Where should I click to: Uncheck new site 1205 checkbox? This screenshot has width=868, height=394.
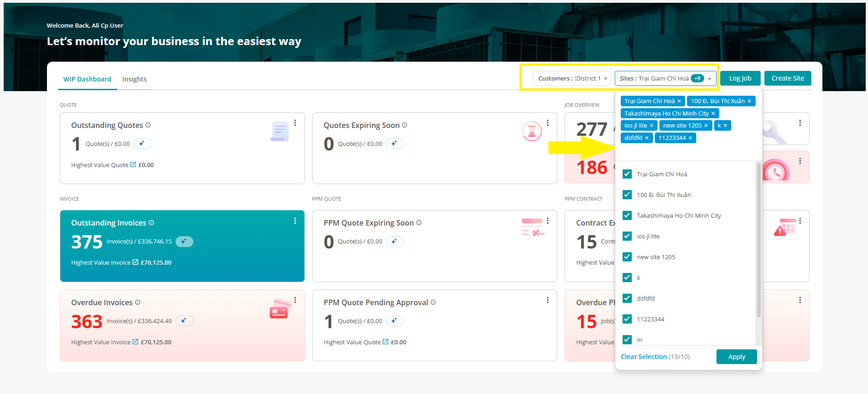click(627, 257)
